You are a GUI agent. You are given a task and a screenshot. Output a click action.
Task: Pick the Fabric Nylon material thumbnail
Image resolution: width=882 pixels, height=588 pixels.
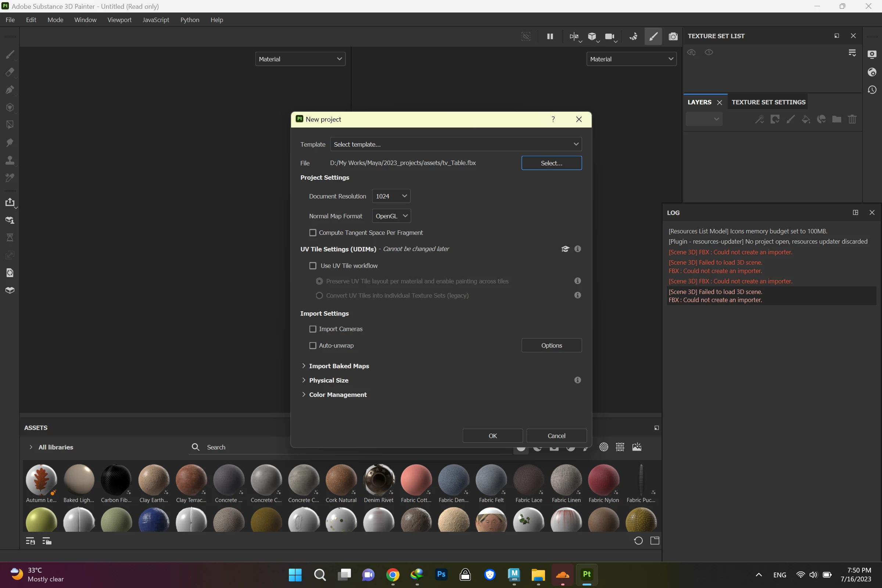pos(603,480)
